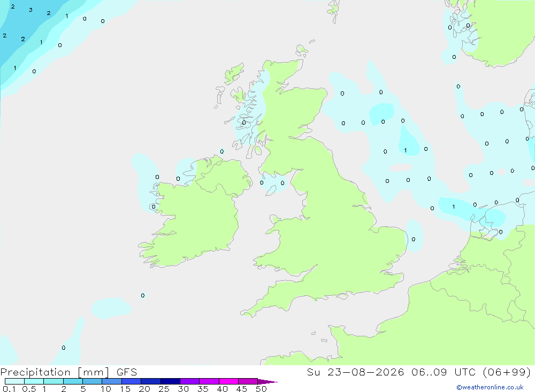Pick the 5–10 mm legend color swatch
Screen dimensions: 535x392
(x=93, y=381)
